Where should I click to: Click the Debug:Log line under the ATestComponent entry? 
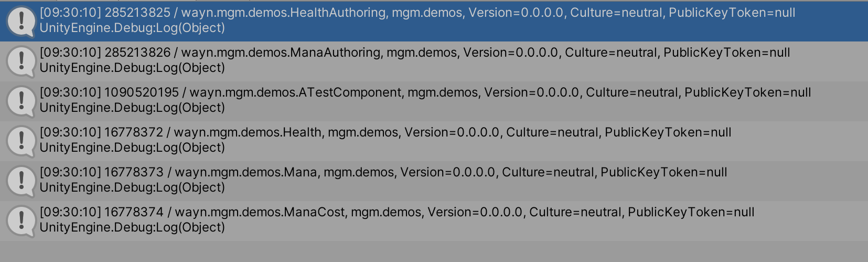pyautogui.click(x=132, y=108)
